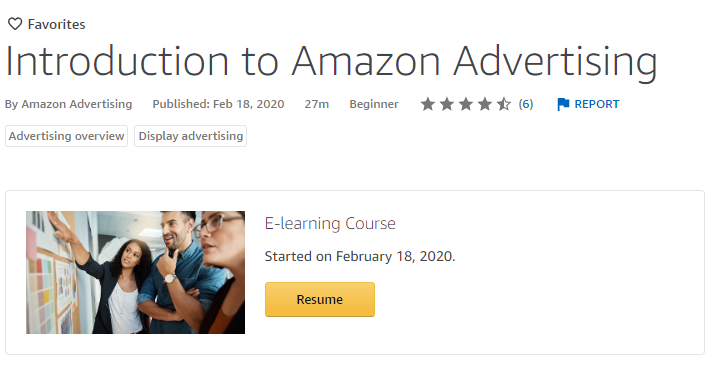
Task: Click the blue report flag icon
Action: point(563,104)
